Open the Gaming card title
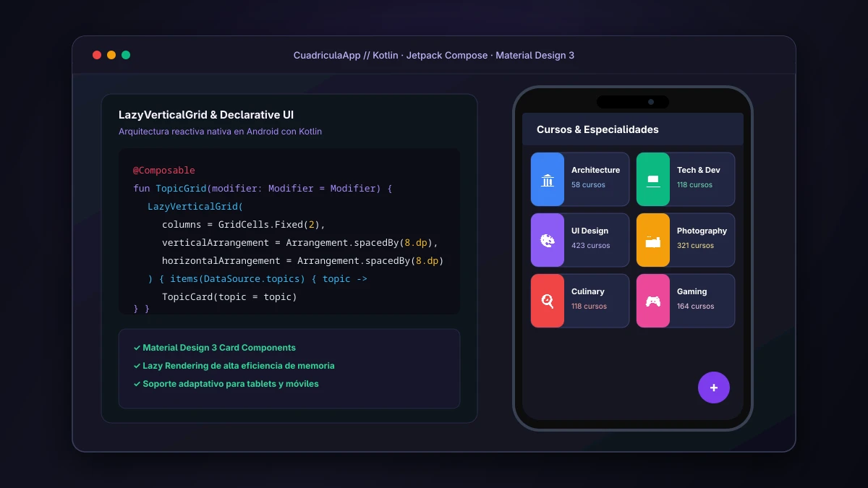Viewport: 868px width, 488px height. coord(692,291)
